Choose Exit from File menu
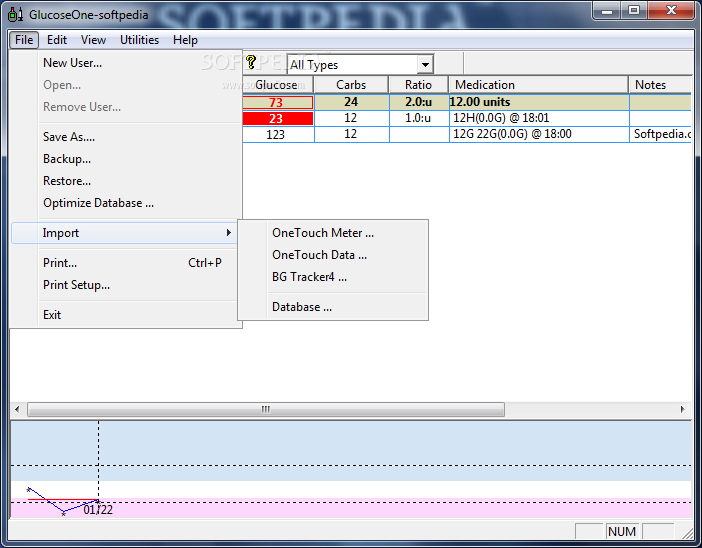This screenshot has height=548, width=702. tap(124, 315)
